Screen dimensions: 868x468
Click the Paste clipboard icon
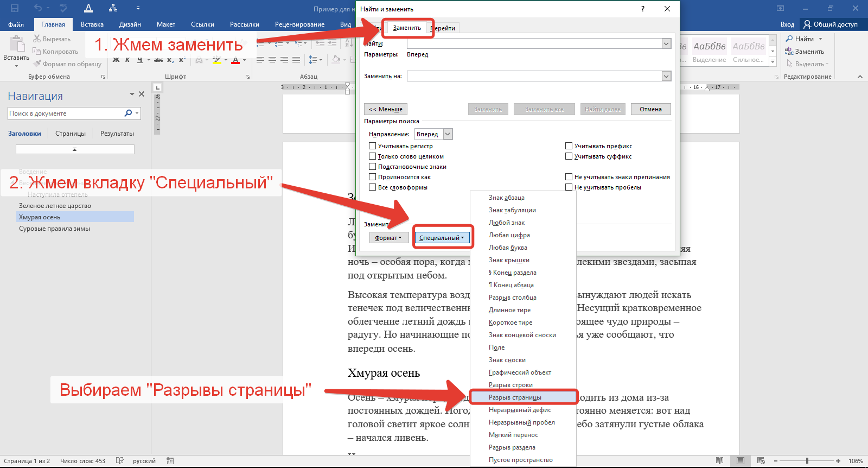[x=17, y=44]
